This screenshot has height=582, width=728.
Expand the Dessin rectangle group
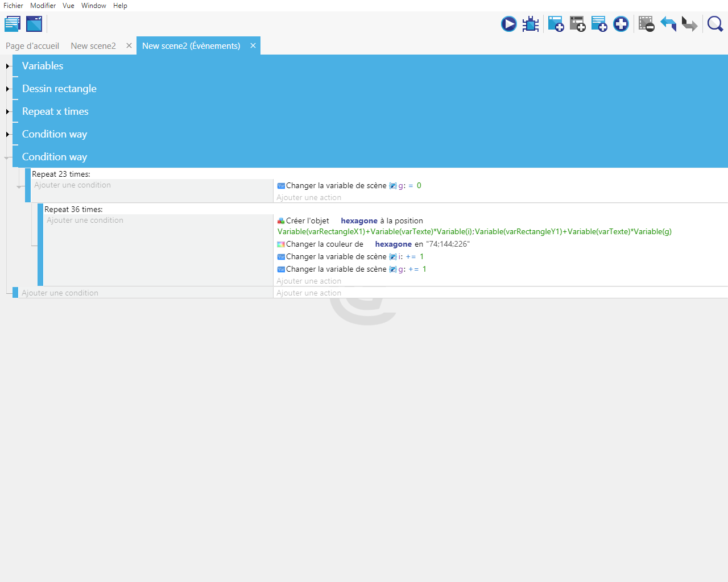click(x=8, y=89)
